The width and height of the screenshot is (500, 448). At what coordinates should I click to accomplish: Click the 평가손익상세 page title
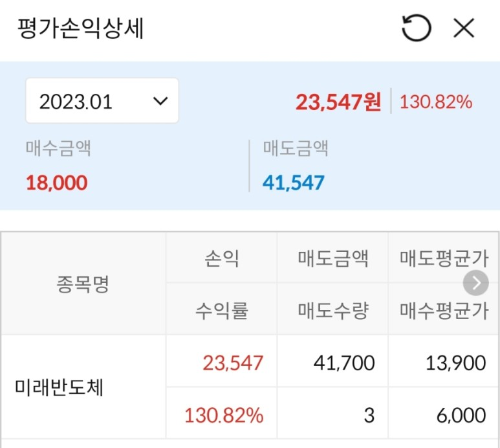point(80,28)
